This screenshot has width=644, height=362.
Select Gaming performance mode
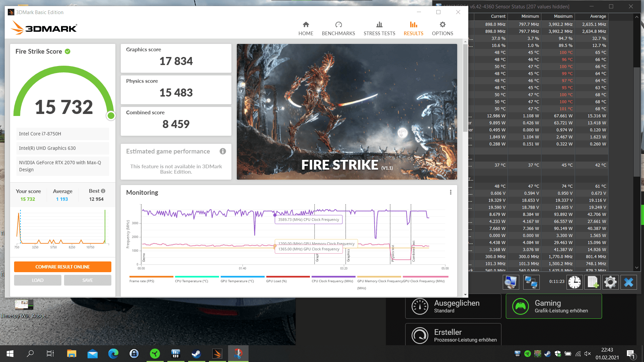tap(554, 306)
